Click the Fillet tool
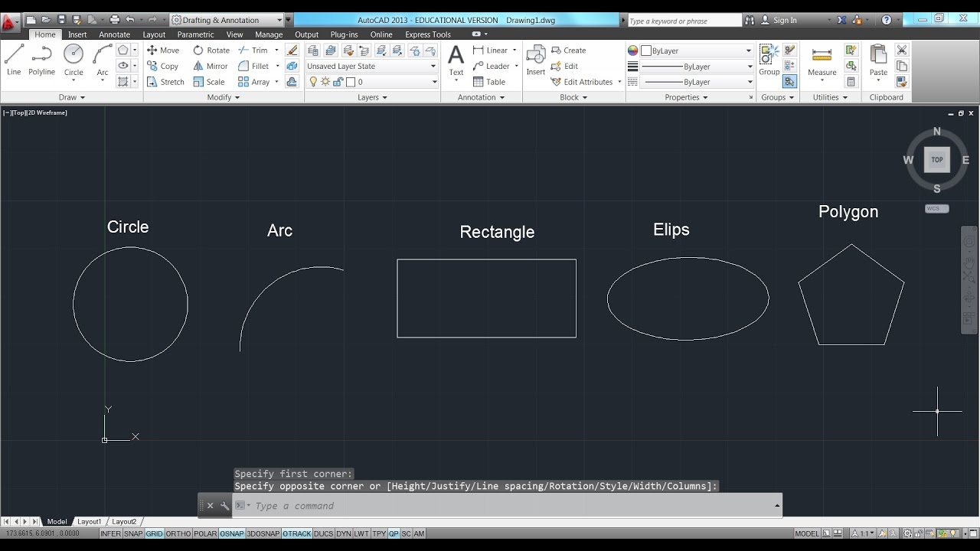This screenshot has height=551, width=980. point(253,67)
